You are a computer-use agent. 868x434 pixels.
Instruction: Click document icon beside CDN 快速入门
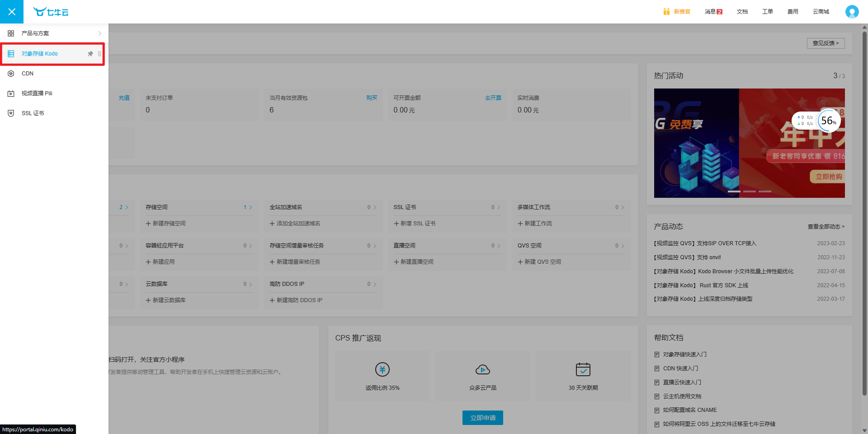click(x=657, y=369)
